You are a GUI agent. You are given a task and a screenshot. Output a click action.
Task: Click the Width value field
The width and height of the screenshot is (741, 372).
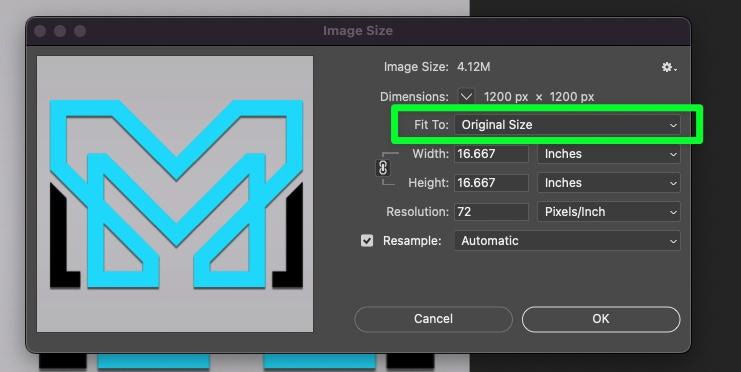click(491, 154)
